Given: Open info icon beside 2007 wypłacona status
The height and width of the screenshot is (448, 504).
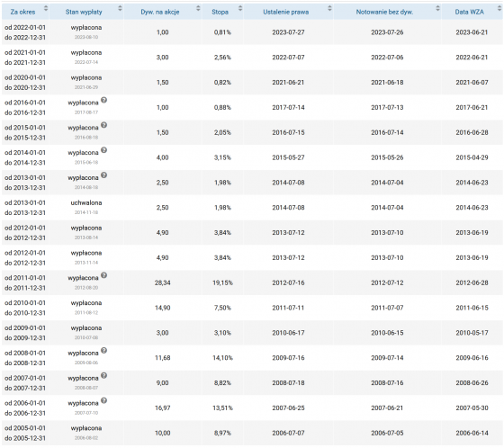Looking at the screenshot, I should coord(103,376).
